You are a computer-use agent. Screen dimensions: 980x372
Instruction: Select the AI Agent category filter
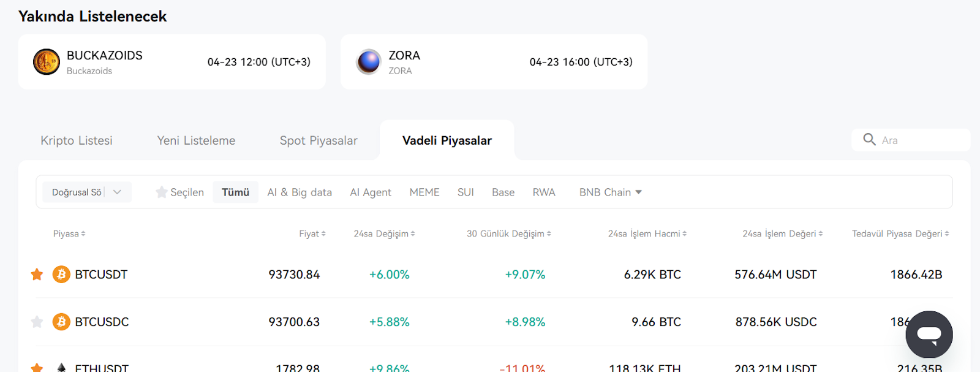371,192
